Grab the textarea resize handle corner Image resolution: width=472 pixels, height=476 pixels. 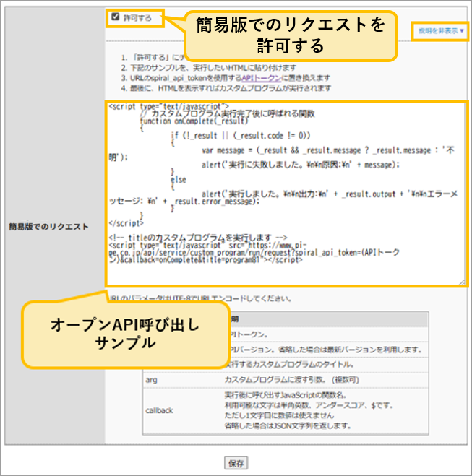(x=463, y=282)
